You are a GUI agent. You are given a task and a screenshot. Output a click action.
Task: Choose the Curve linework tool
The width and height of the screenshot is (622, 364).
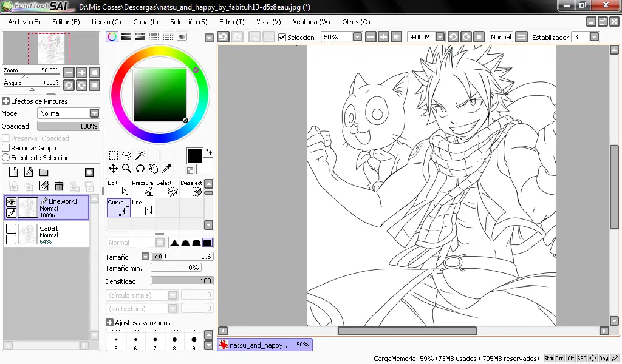tap(118, 207)
